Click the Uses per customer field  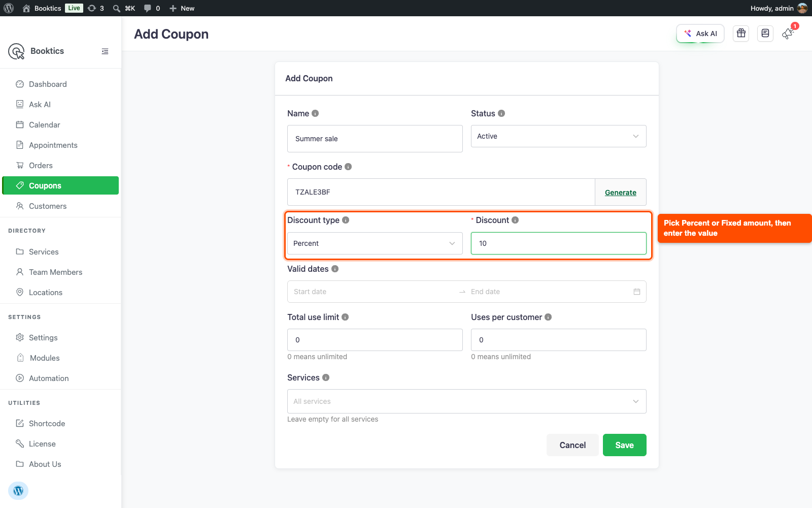pos(559,340)
